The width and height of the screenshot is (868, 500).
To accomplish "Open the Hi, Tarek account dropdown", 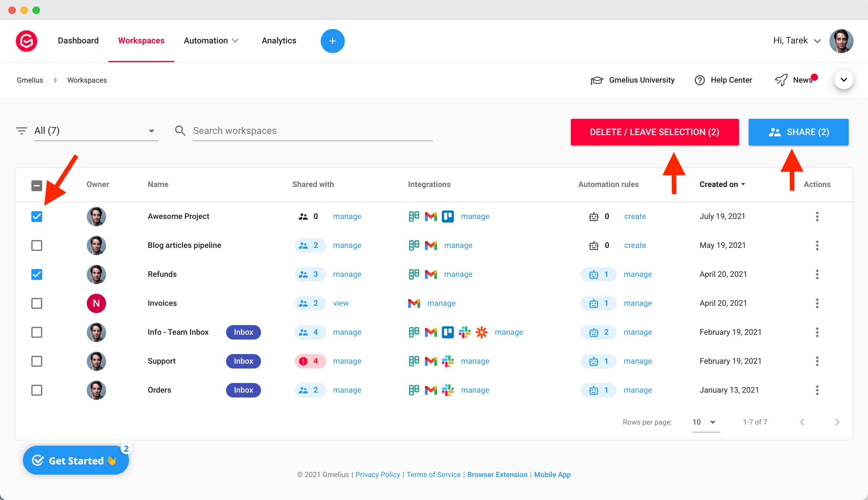I will pyautogui.click(x=797, y=40).
